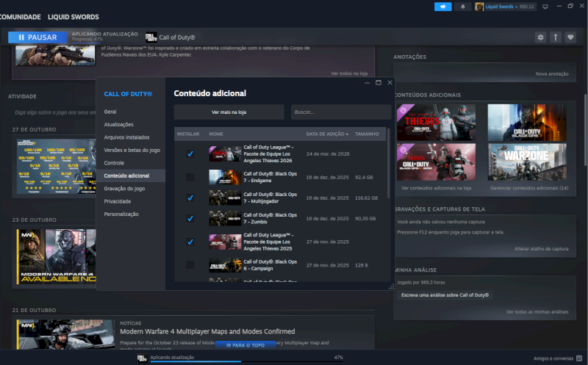This screenshot has height=365, width=588.
Task: Sort by Data de Adição column arrow
Action: tap(347, 134)
